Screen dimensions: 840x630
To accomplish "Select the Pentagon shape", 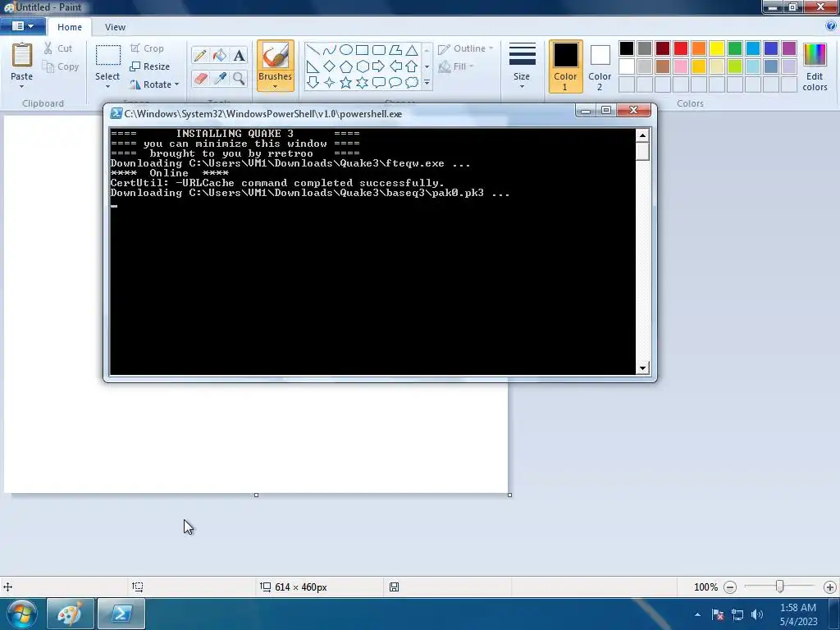I will click(x=346, y=66).
